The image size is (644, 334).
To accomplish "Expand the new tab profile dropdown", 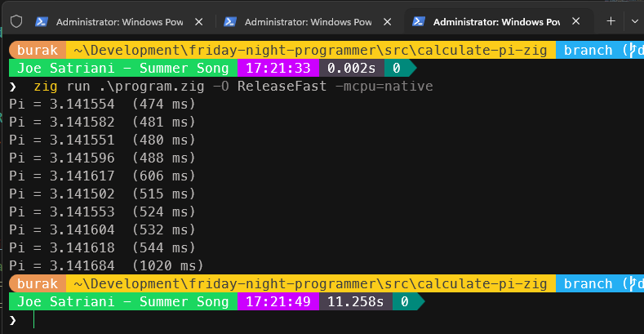I will point(635,21).
